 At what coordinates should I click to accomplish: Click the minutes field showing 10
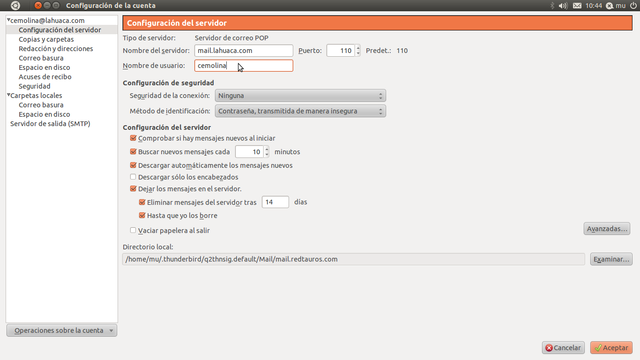pyautogui.click(x=249, y=152)
